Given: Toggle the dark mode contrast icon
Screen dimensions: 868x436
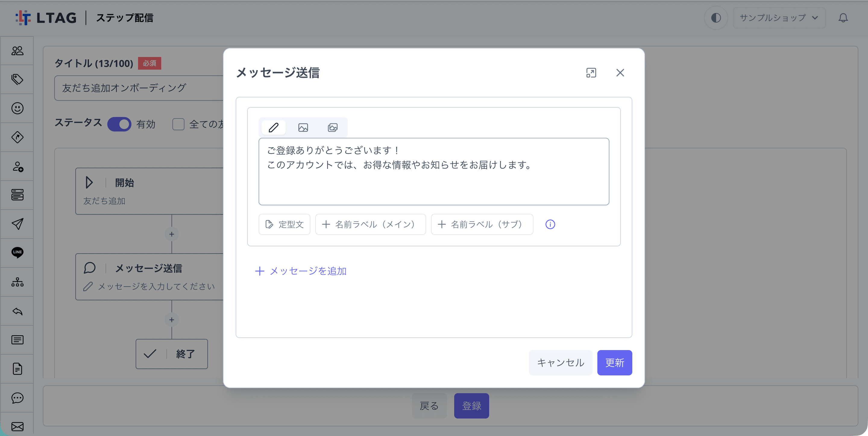Looking at the screenshot, I should pos(716,17).
